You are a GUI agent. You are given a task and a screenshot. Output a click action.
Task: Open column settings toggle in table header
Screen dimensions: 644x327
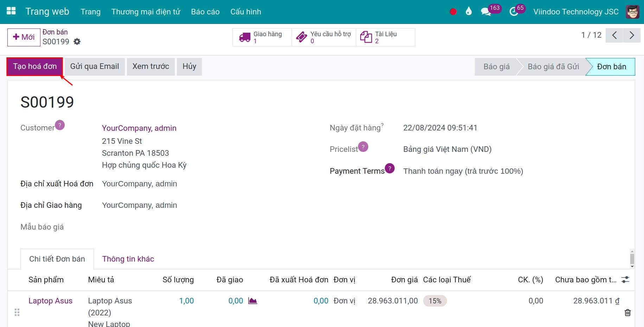point(625,280)
